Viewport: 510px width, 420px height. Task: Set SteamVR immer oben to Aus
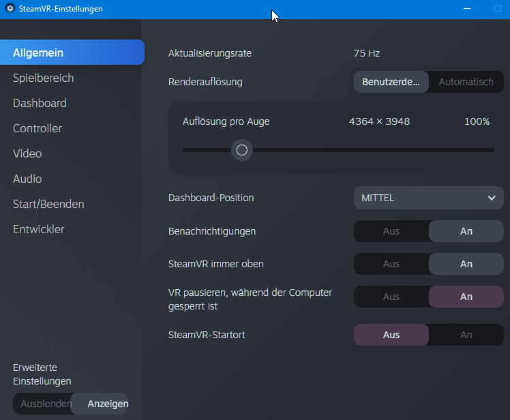point(391,264)
